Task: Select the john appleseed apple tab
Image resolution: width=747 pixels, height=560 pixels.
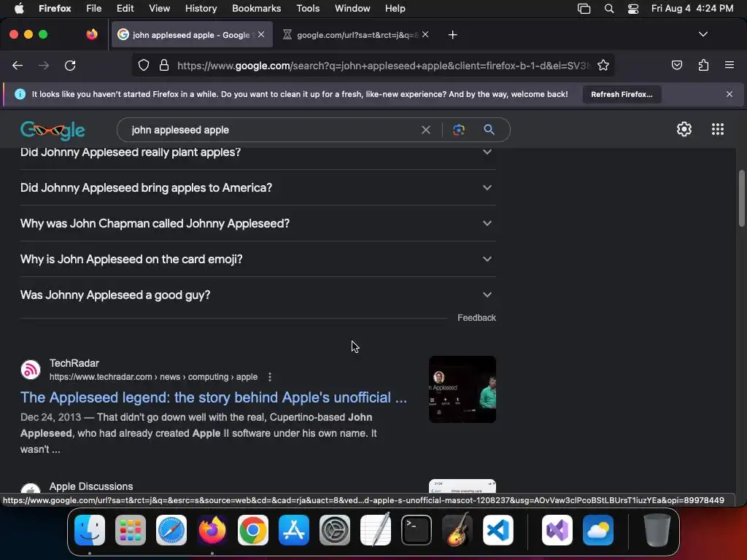Action: pyautogui.click(x=192, y=35)
